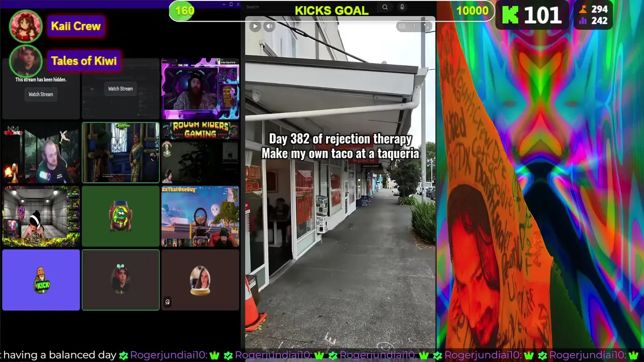
Task: Click the avatar with the green bow
Action: point(121,279)
